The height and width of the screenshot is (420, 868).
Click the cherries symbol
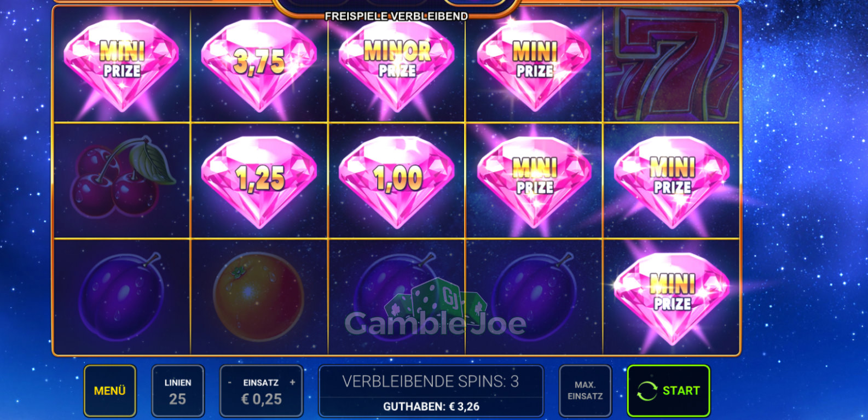click(x=121, y=178)
